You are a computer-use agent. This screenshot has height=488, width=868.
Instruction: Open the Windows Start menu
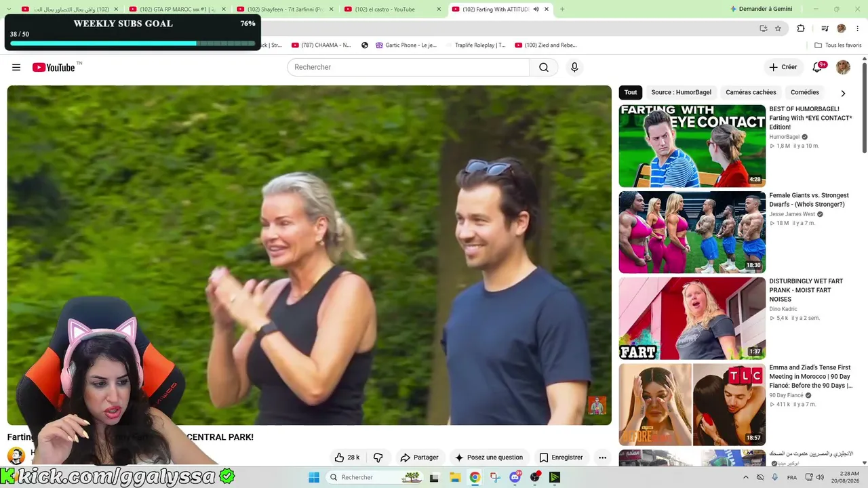pos(314,477)
